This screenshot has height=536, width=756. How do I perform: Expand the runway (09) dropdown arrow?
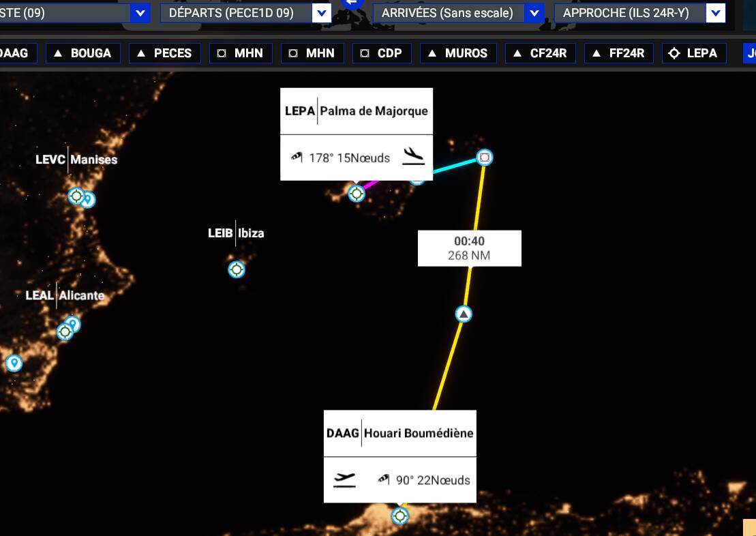140,13
